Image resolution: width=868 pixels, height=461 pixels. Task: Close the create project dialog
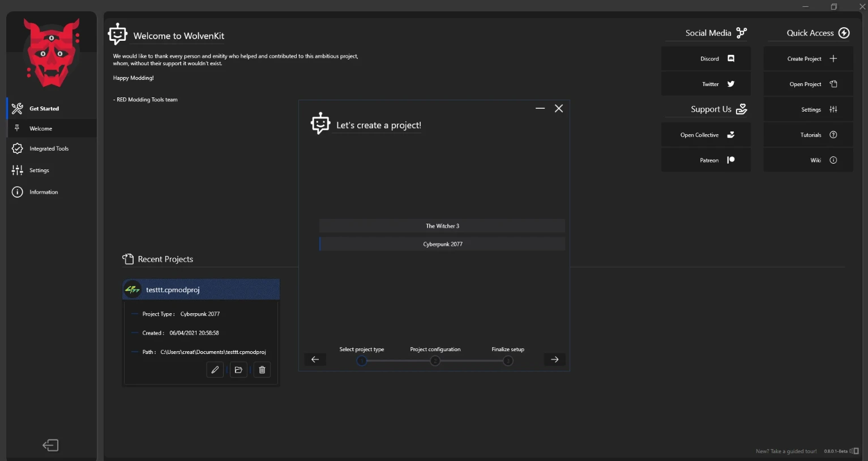coord(559,108)
